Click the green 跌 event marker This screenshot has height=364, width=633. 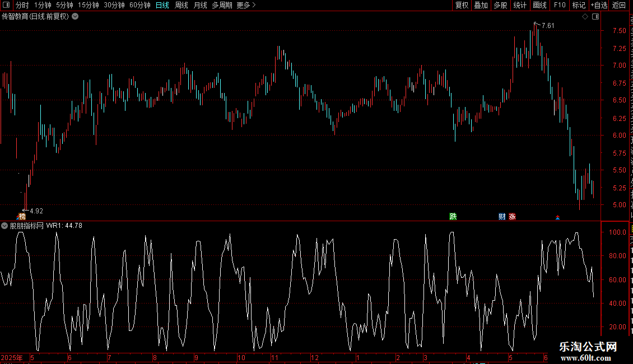click(x=453, y=217)
